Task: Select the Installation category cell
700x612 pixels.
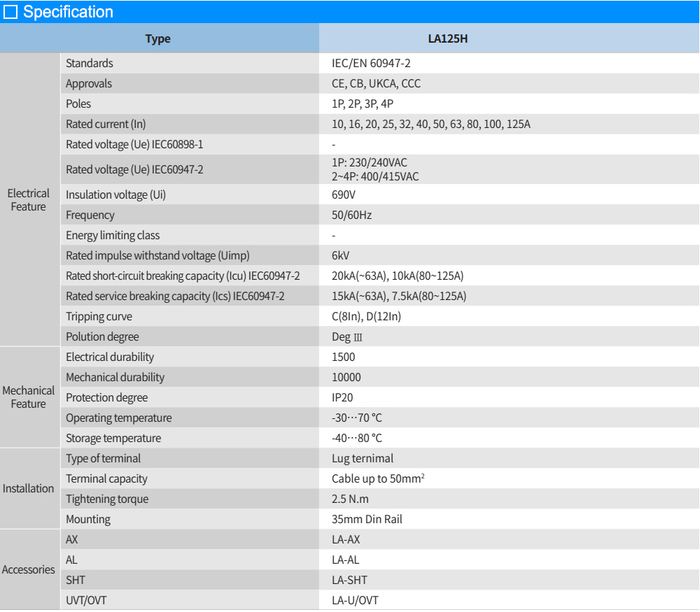Action: 28,488
